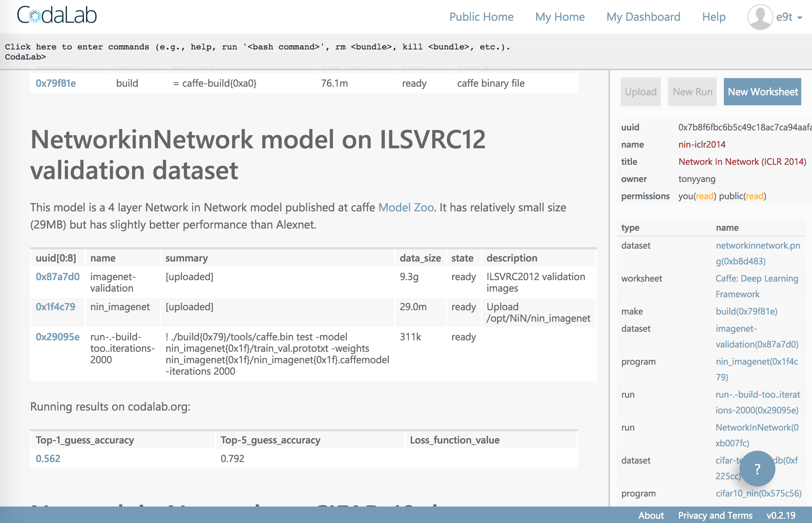Edit worksheet name nin-iclr2014

pyautogui.click(x=702, y=144)
